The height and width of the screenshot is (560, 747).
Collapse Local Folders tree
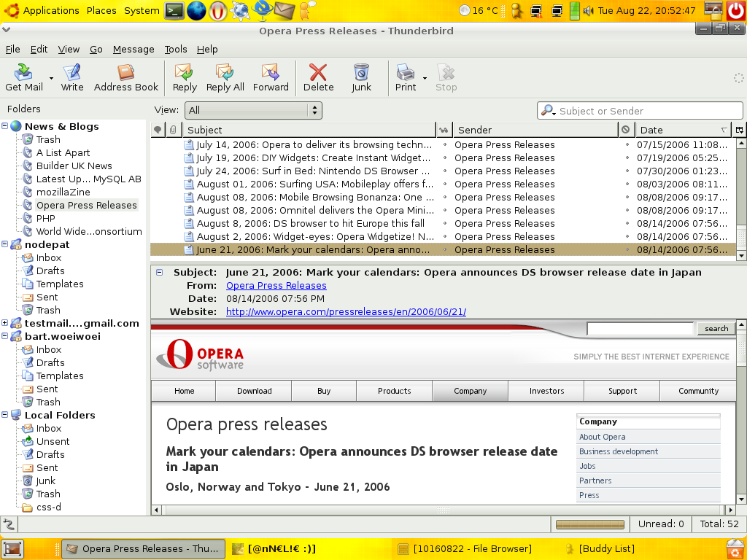(x=5, y=415)
